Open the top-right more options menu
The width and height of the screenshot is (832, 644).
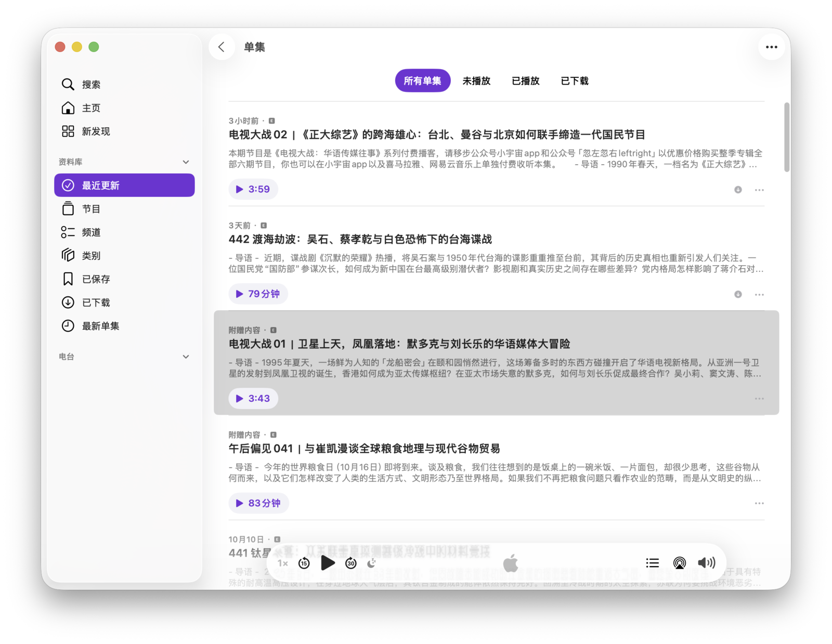[x=771, y=47]
